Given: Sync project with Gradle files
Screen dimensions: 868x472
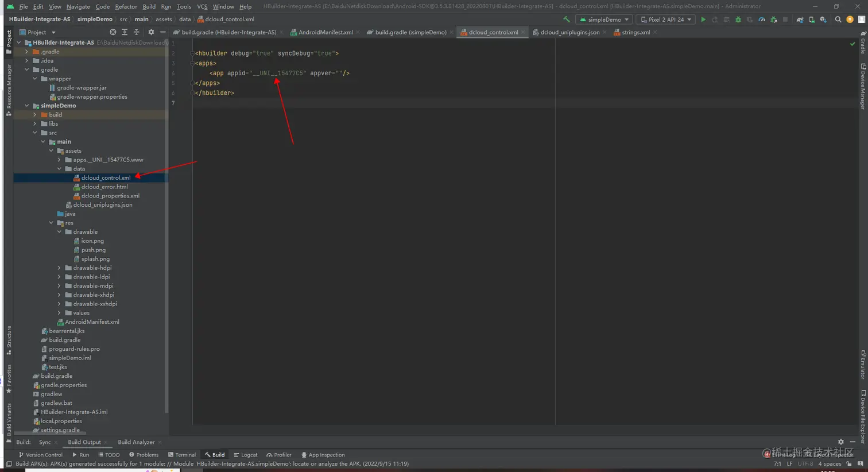Looking at the screenshot, I should pyautogui.click(x=800, y=20).
